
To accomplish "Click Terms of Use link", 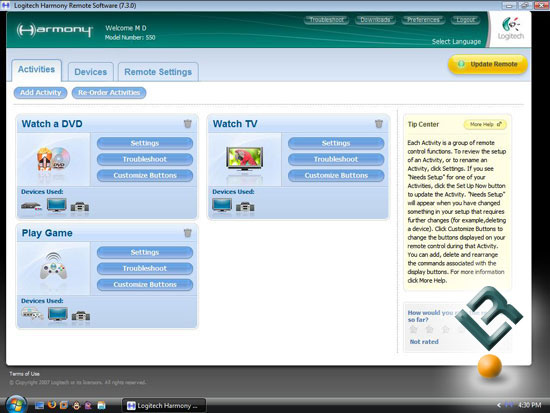I will [x=25, y=374].
